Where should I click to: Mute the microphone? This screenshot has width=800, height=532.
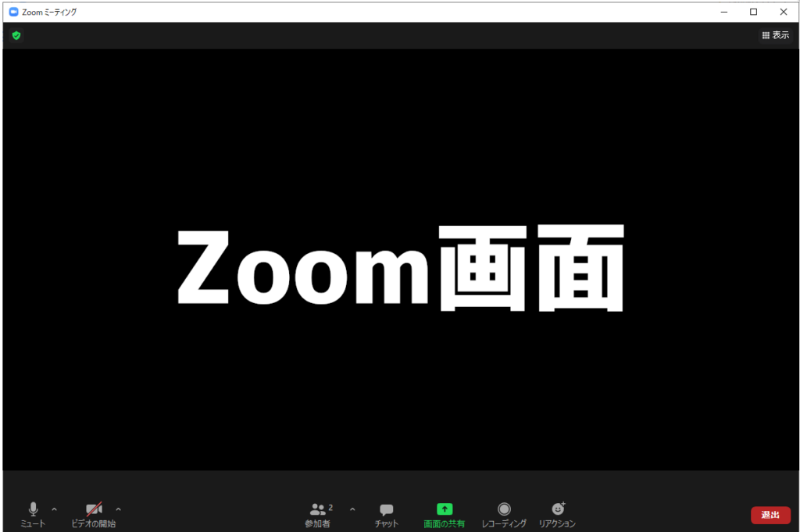(33, 515)
